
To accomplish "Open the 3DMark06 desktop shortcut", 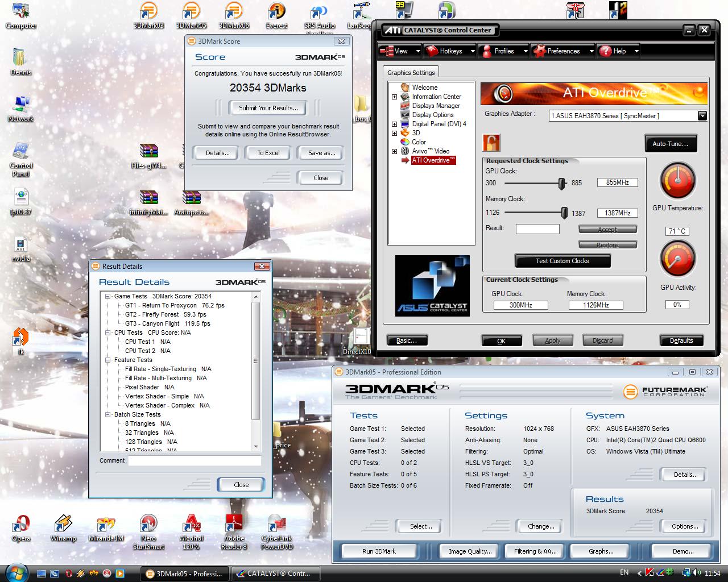I will click(234, 15).
